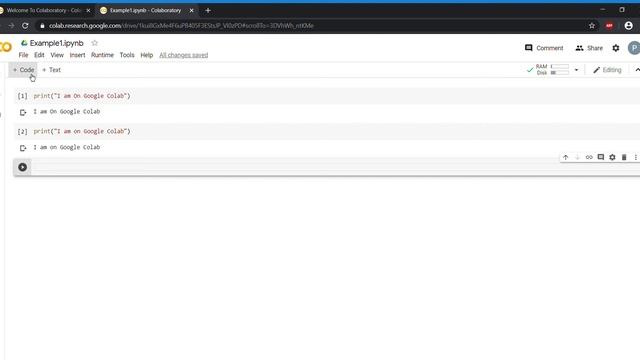Image resolution: width=640 pixels, height=360 pixels.
Task: Reload the page
Action: tap(25, 25)
